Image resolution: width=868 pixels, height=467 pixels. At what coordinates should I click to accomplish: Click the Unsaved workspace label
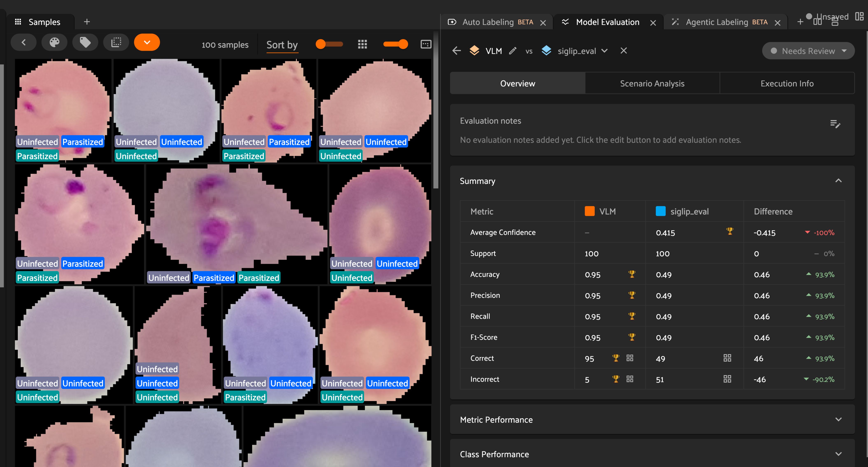click(x=832, y=16)
